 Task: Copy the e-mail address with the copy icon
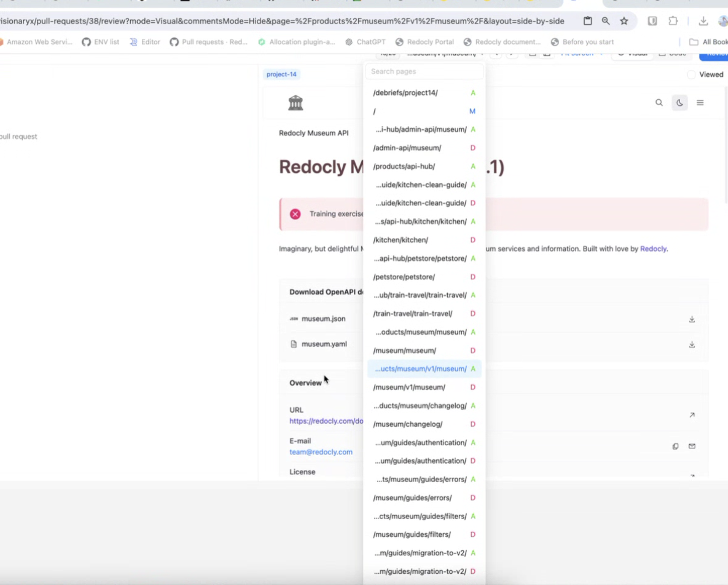(675, 446)
